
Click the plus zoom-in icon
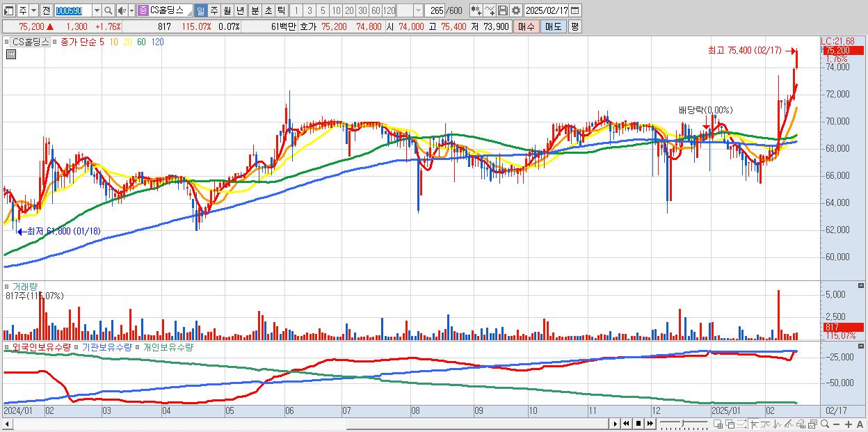[849, 424]
